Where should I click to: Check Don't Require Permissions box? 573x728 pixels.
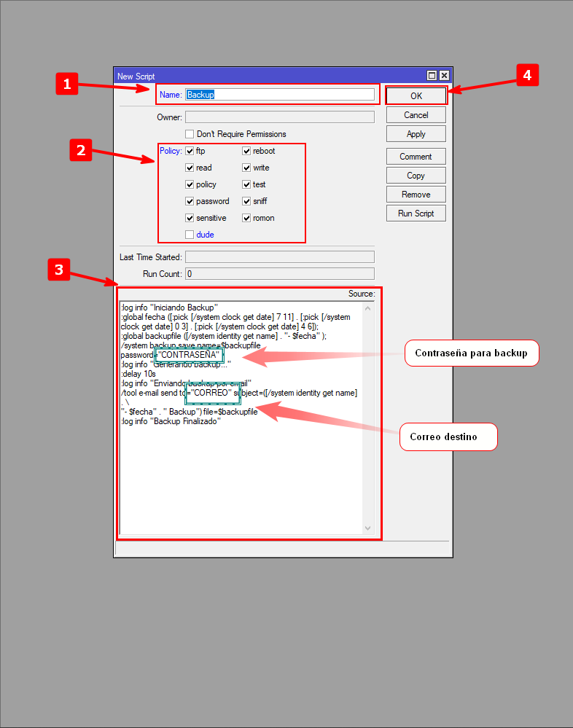tap(190, 134)
